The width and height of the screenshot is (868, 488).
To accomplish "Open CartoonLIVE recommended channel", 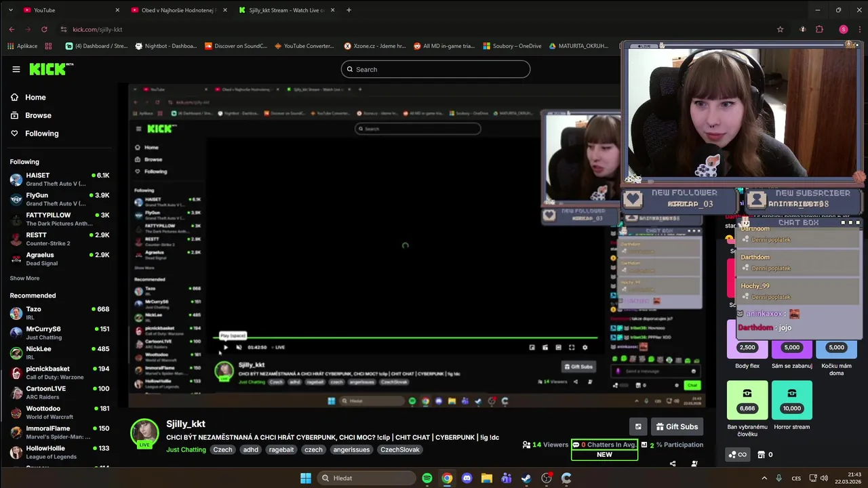I will coord(60,392).
